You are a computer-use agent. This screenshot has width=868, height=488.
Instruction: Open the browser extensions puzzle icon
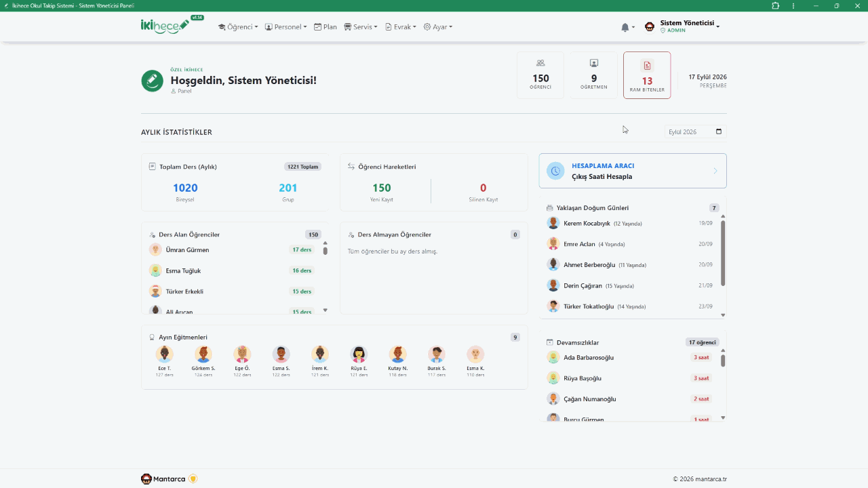pyautogui.click(x=775, y=5)
